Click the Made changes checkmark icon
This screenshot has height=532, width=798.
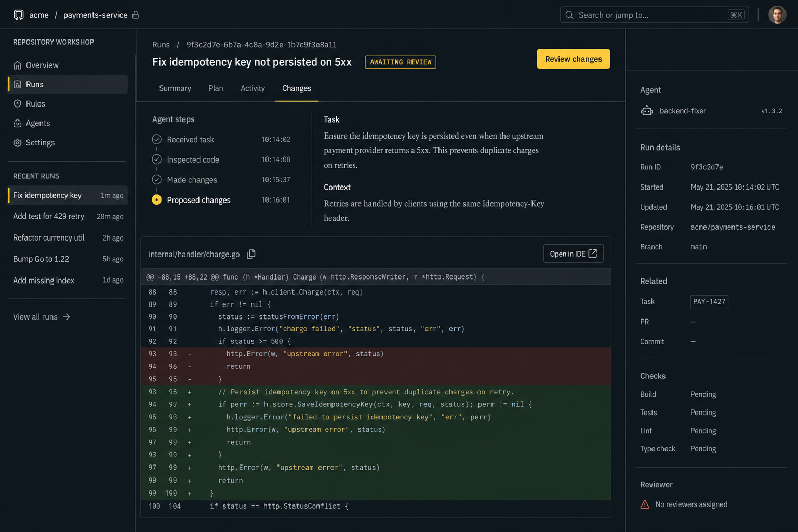156,180
